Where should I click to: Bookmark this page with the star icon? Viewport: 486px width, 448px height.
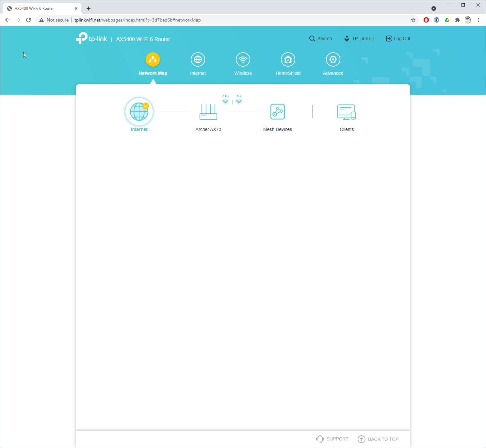tap(413, 20)
